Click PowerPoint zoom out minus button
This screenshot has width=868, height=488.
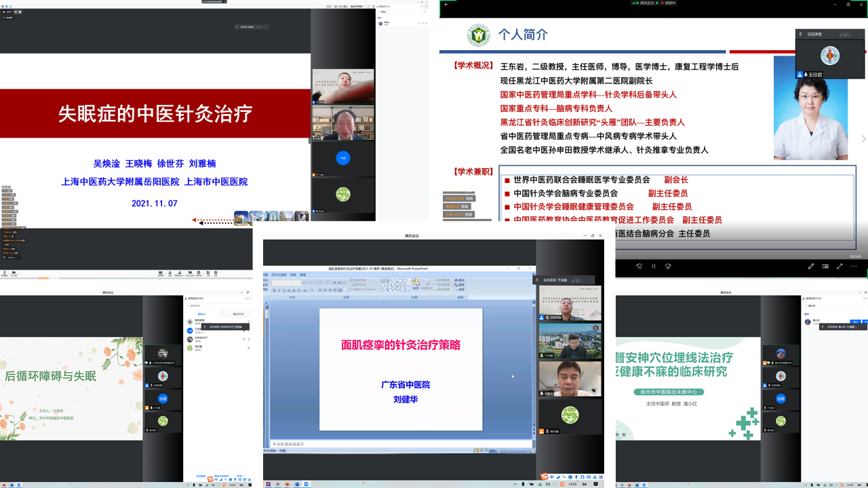(x=499, y=451)
